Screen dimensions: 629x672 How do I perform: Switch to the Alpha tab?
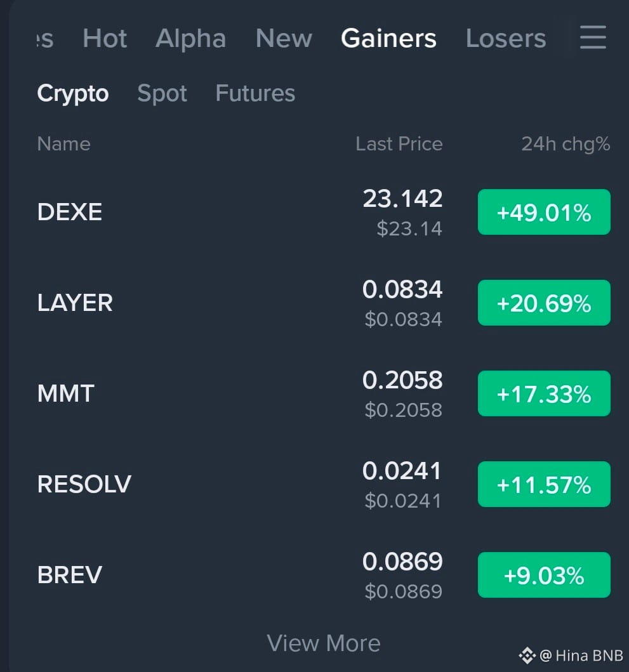tap(191, 38)
